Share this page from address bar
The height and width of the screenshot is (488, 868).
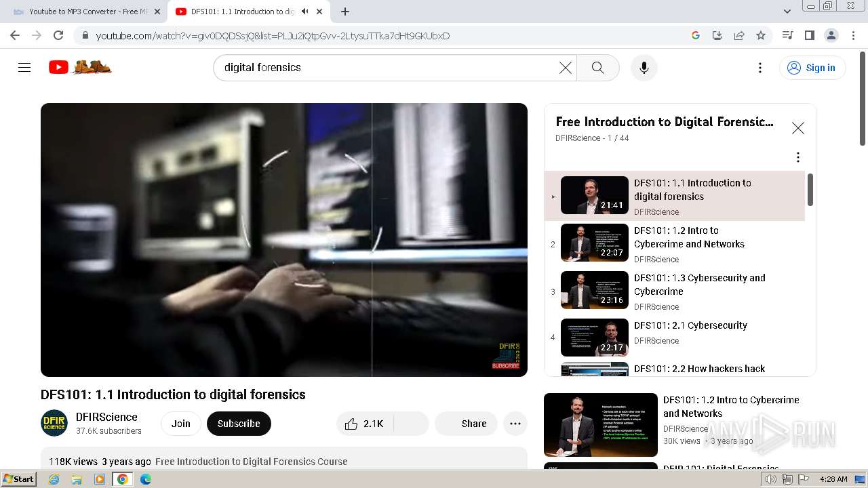click(739, 35)
